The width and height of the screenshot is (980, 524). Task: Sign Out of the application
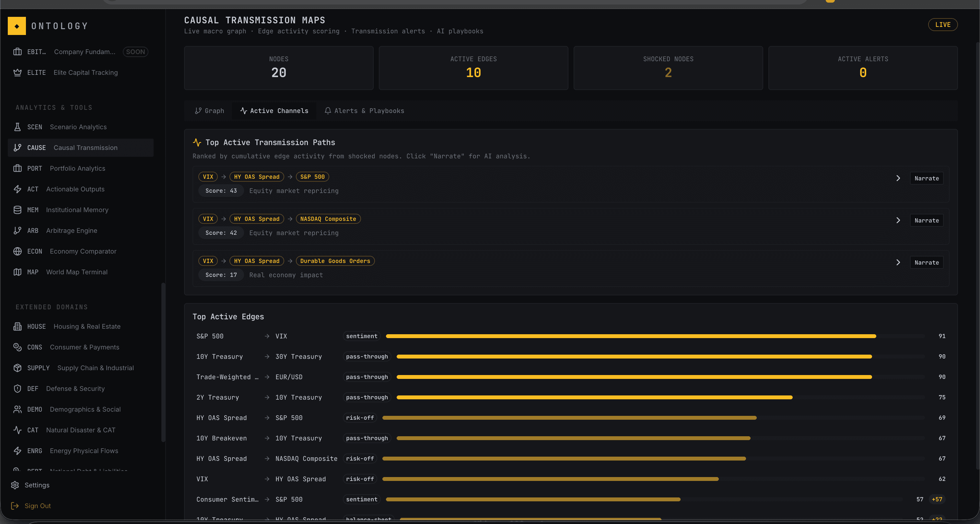38,506
